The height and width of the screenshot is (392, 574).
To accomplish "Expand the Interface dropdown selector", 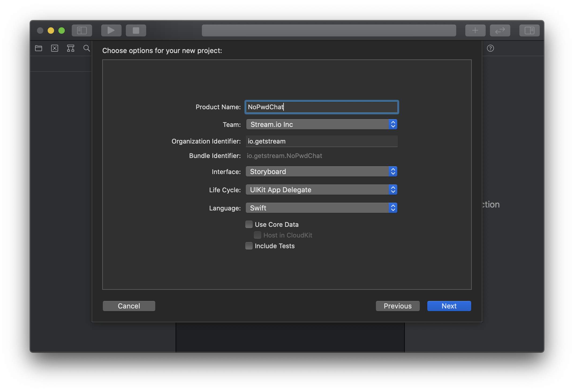I will [392, 171].
